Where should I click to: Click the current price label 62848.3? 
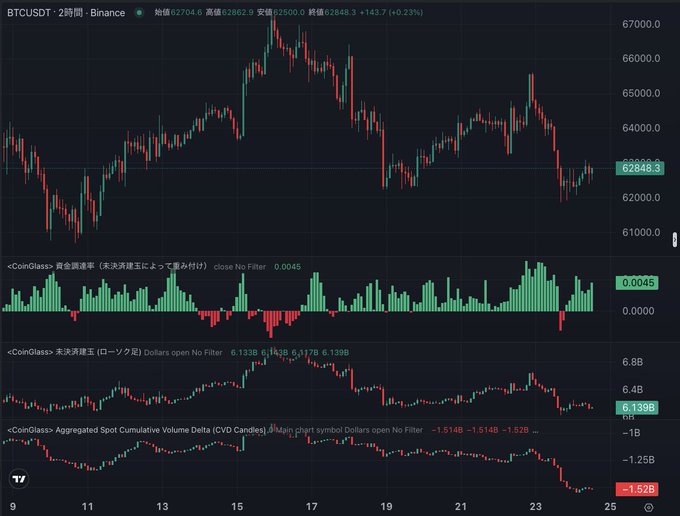(639, 168)
